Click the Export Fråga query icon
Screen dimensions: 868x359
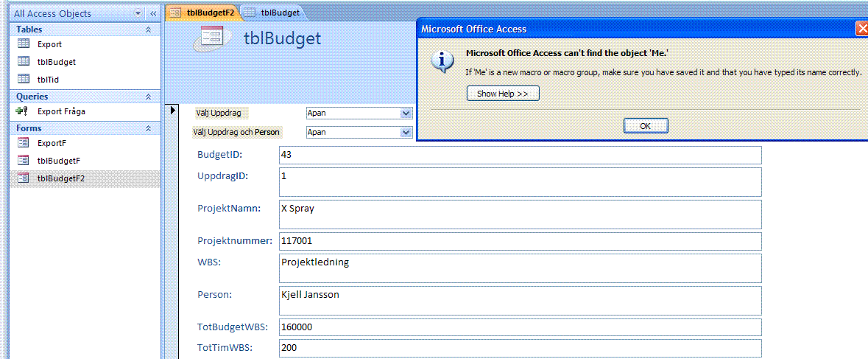23,111
